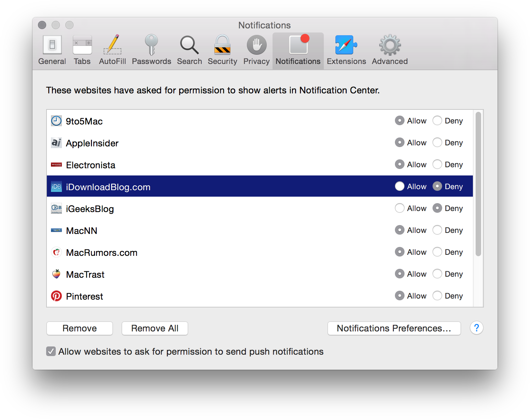Image resolution: width=530 pixels, height=420 pixels.
Task: Open help with the question mark button
Action: pyautogui.click(x=476, y=328)
